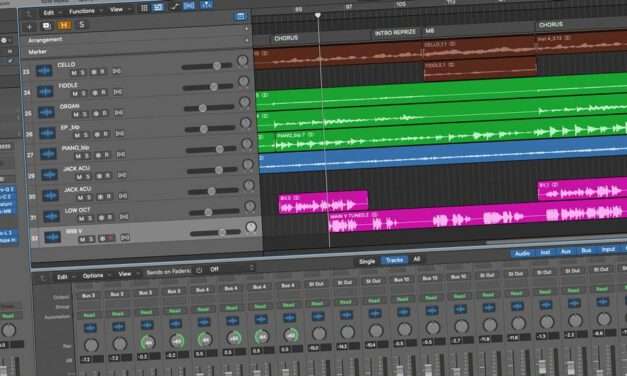Open the Mixer Options menu
627x376 pixels.
pyautogui.click(x=93, y=276)
